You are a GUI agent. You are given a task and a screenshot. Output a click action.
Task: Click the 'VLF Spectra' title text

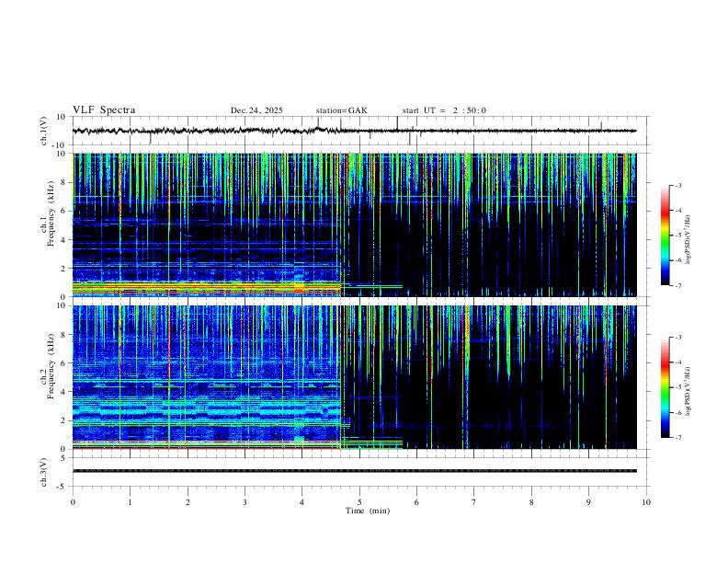[x=104, y=110]
